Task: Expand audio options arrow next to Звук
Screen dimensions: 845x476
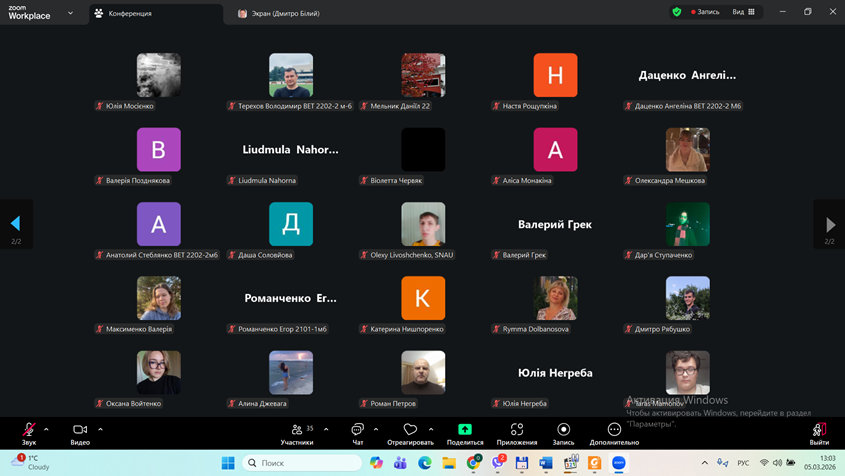Action: point(46,430)
